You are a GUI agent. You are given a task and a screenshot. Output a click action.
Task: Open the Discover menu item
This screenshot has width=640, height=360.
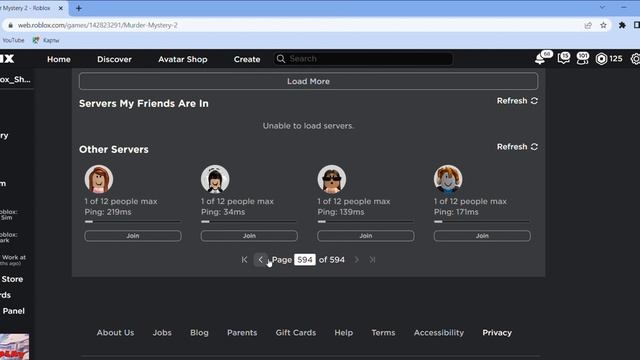[114, 59]
